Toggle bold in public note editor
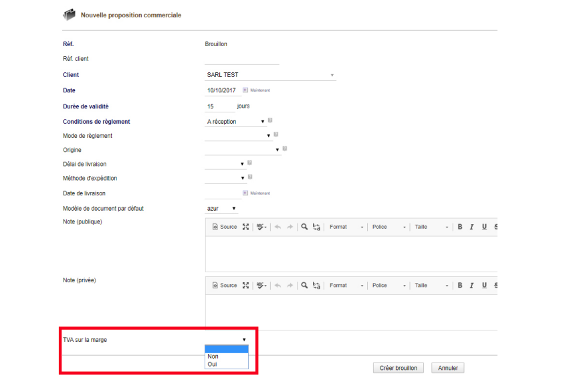Image resolution: width=567 pixels, height=392 pixels. (x=460, y=227)
